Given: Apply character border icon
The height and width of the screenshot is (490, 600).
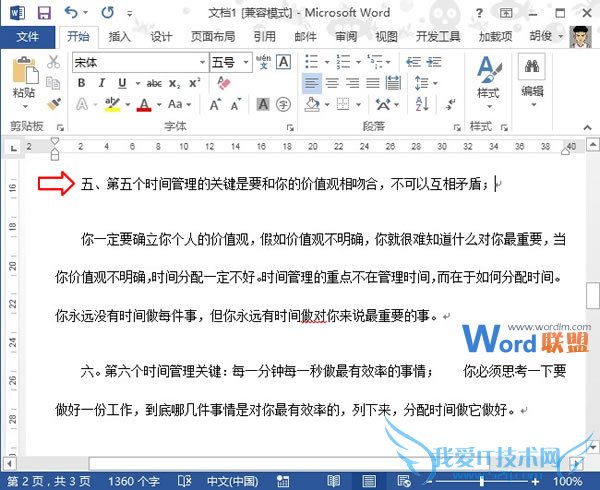Looking at the screenshot, I should coord(284,62).
